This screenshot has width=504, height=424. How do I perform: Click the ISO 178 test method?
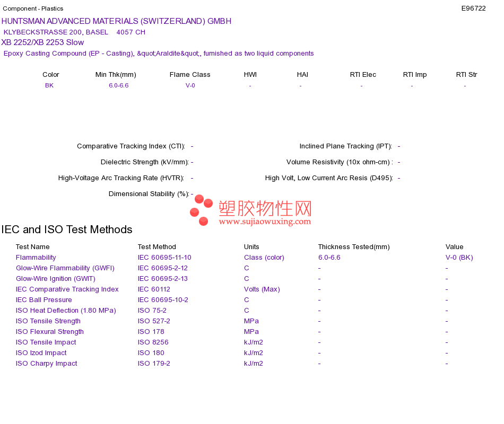(x=151, y=331)
